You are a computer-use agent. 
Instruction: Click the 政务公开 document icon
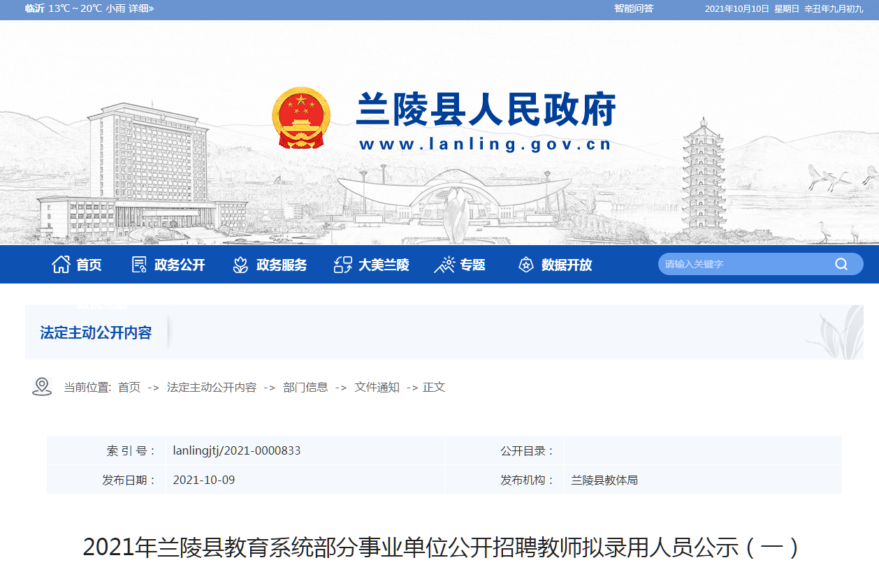tap(139, 265)
